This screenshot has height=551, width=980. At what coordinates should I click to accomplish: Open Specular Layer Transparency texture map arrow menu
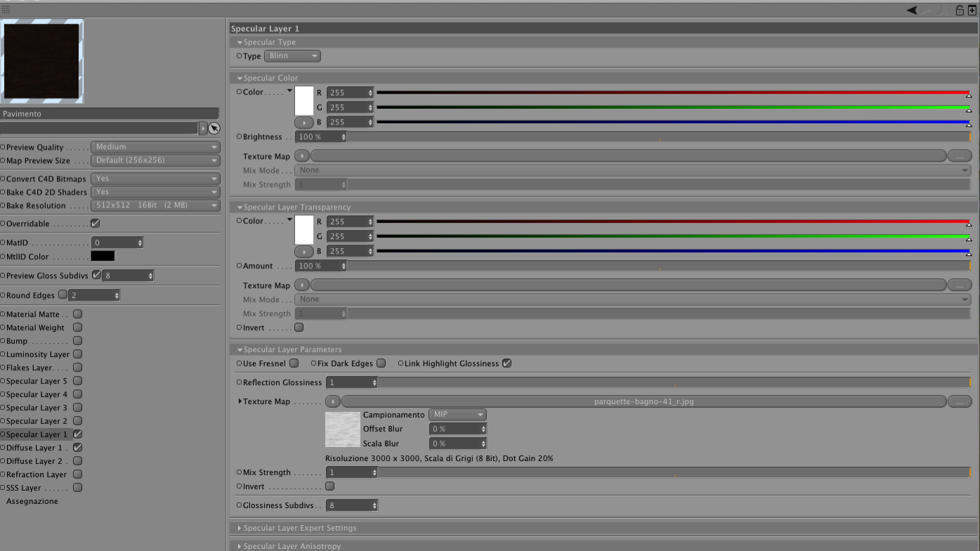tap(302, 285)
